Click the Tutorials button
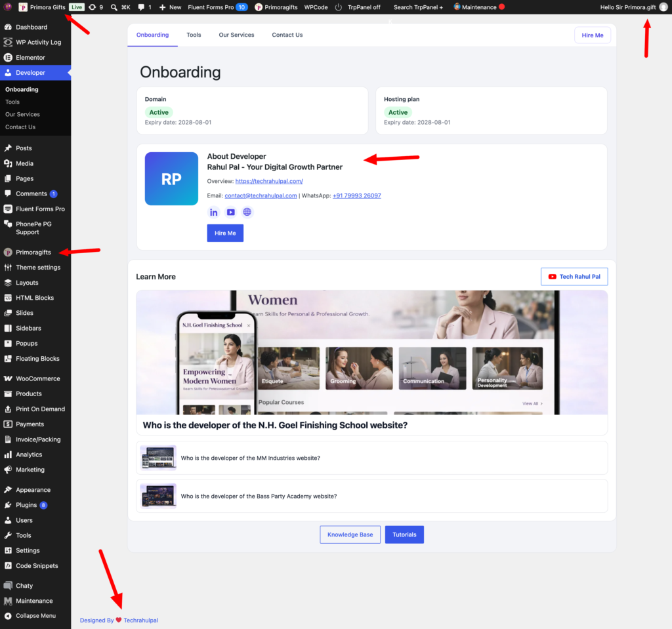Image resolution: width=672 pixels, height=629 pixels. click(x=404, y=535)
